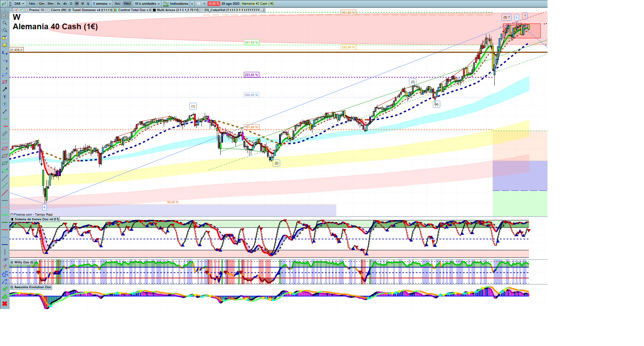Select the weekly W timeframe button
644x346 pixels.
pos(77,4)
